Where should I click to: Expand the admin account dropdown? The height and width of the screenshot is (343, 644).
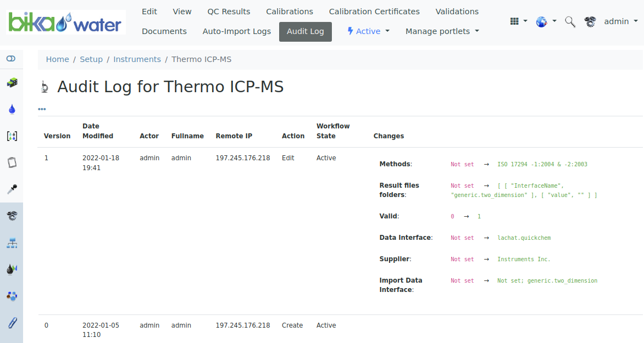(x=621, y=21)
